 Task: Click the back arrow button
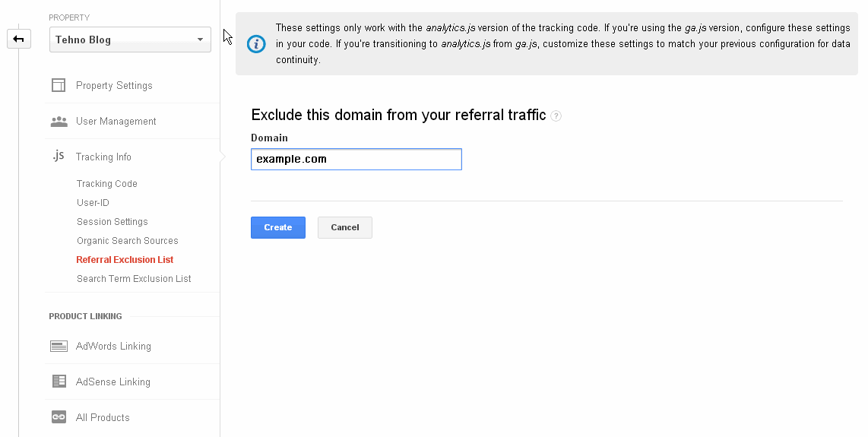tap(19, 39)
